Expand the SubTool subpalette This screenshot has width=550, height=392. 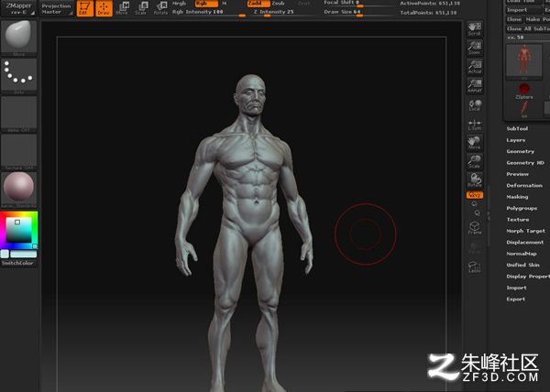coord(517,128)
